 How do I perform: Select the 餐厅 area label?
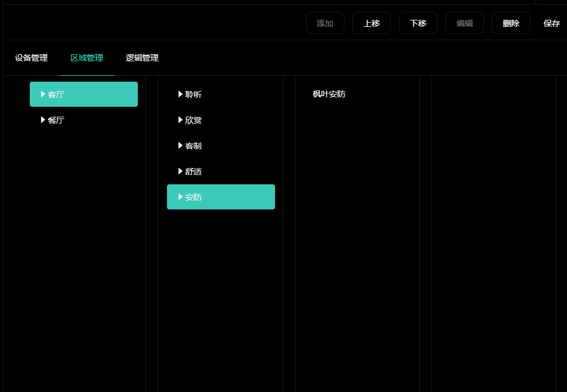tap(57, 120)
